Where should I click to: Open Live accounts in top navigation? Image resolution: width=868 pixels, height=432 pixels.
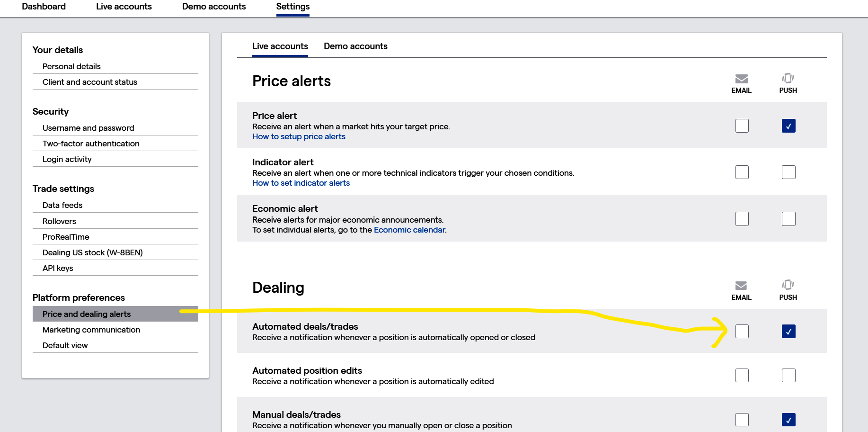(124, 7)
